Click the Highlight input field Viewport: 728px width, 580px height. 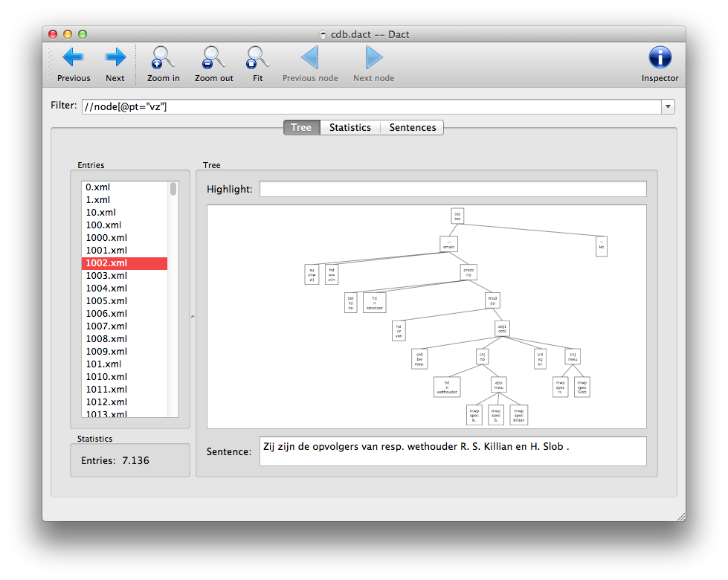[x=452, y=189]
